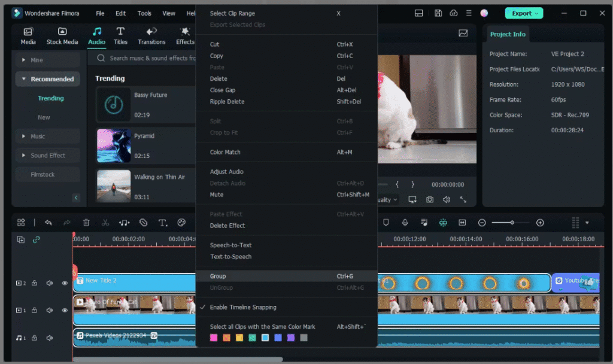Select the Pyramid track thumbnail
The width and height of the screenshot is (613, 364).
pos(114,145)
